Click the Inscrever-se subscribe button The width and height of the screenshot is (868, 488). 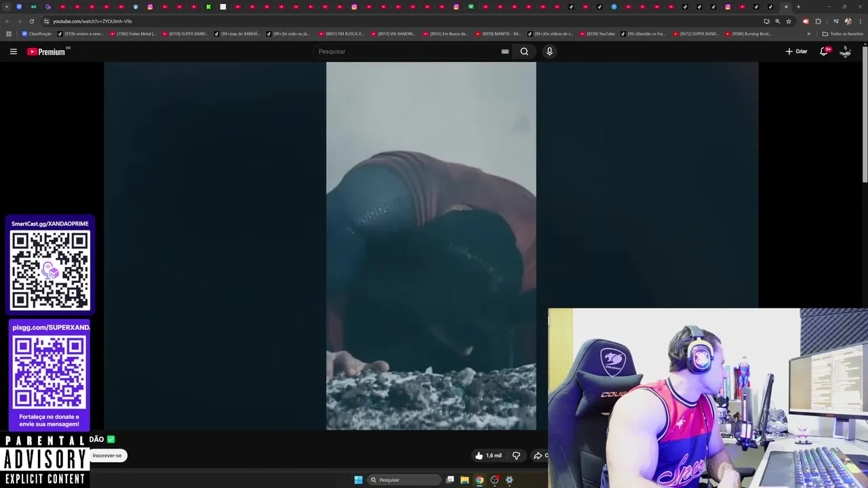click(x=107, y=455)
